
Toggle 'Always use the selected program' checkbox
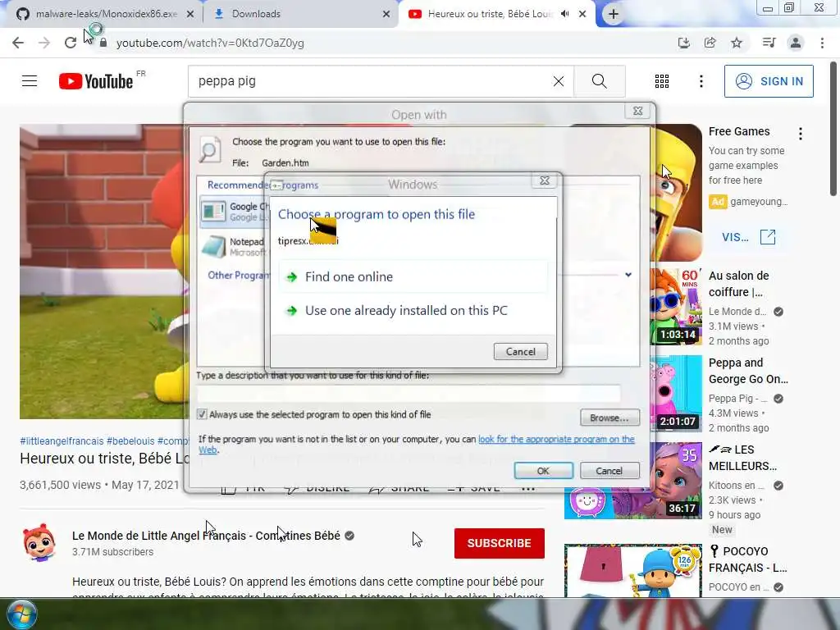(202, 414)
